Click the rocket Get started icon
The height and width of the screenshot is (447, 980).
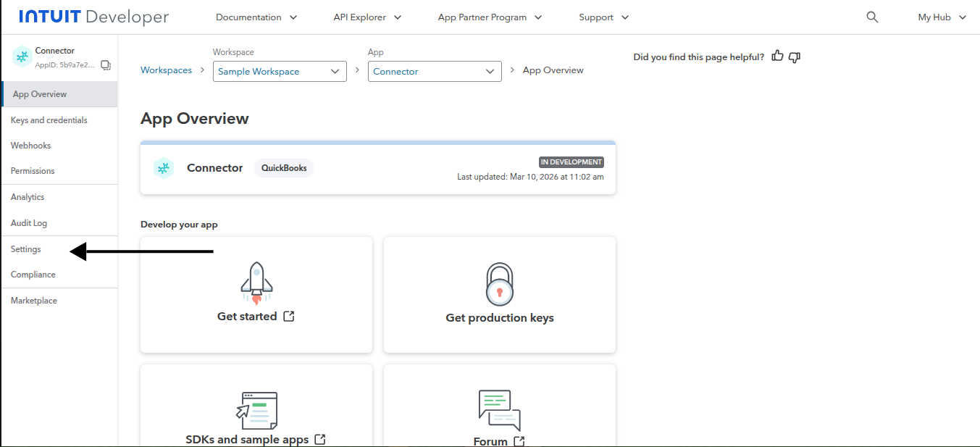point(256,282)
